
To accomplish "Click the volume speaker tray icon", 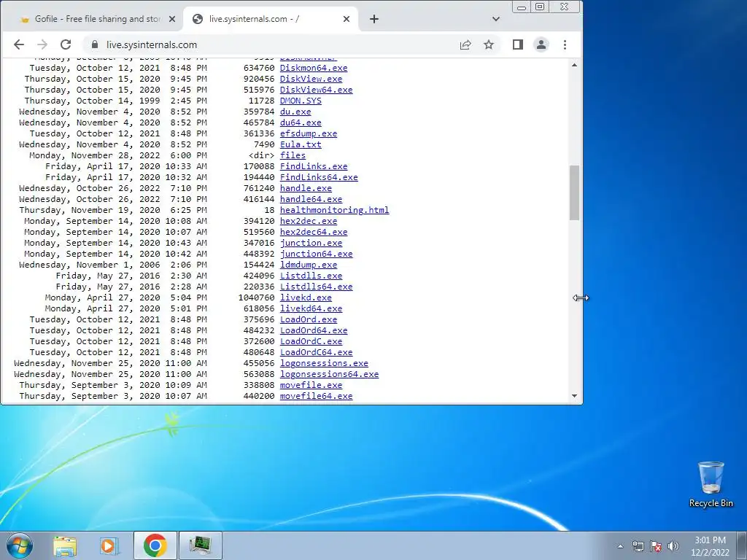I will point(673,546).
